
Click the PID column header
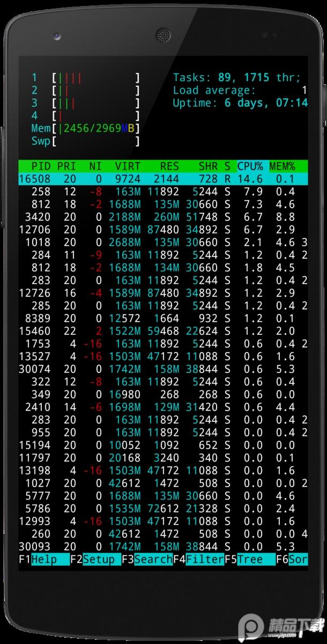[x=41, y=166]
